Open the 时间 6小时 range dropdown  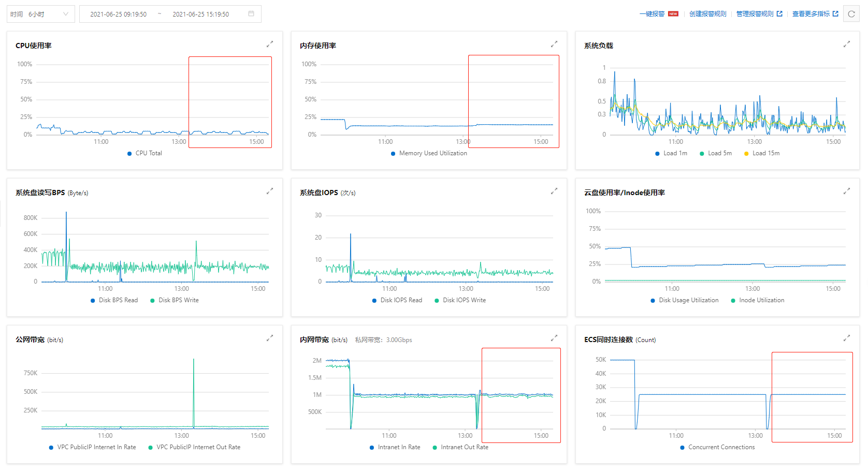pos(41,14)
